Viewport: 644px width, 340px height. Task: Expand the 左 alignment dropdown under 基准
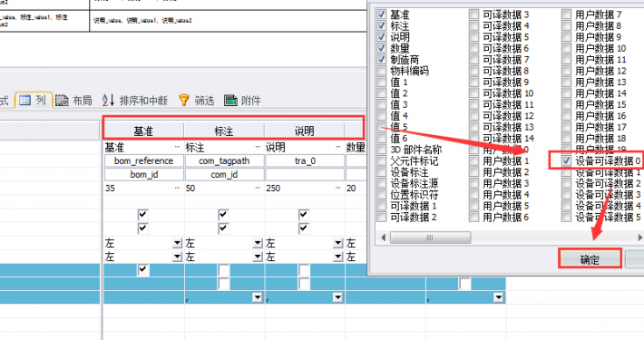[177, 243]
